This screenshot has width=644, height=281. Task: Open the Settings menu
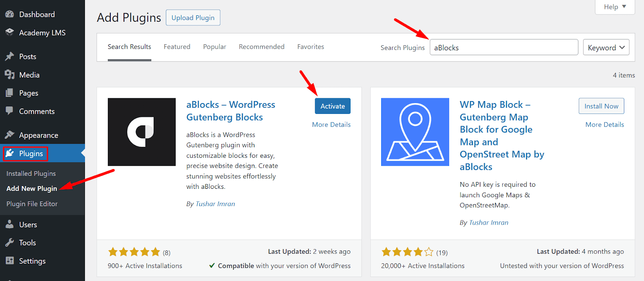[x=32, y=261]
